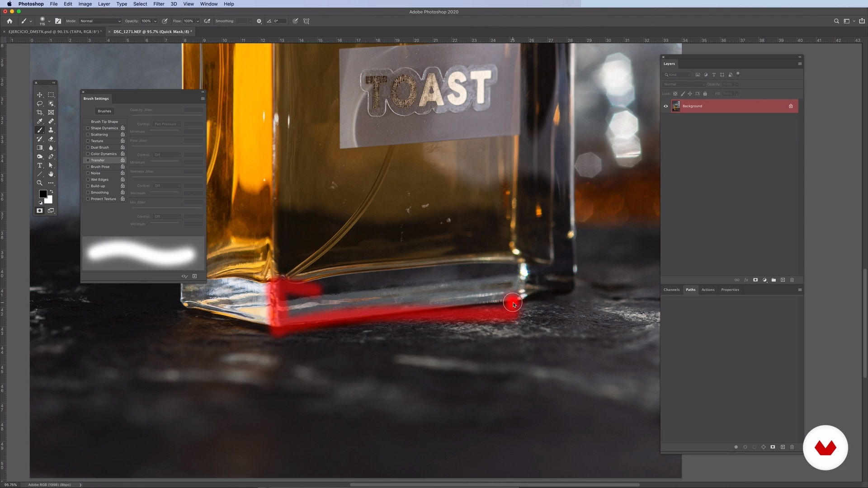This screenshot has height=488, width=868.
Task: Switch to the Properties tab
Action: tap(730, 290)
